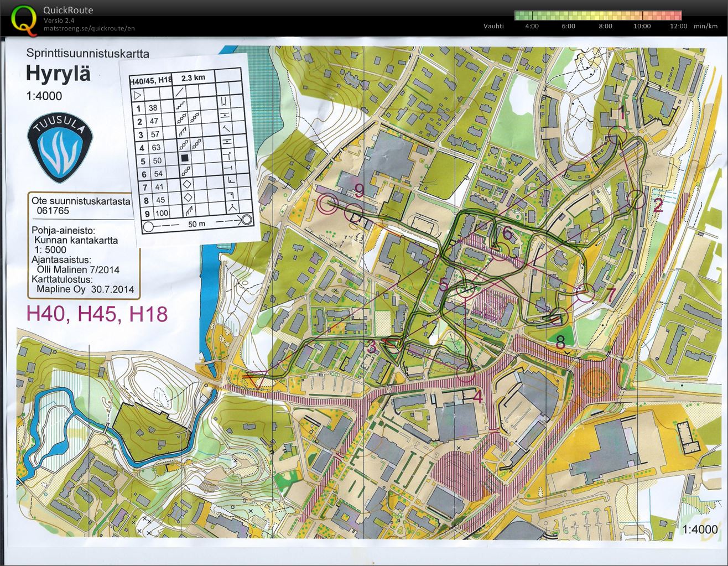Click the '50 m' finish distance text
728x566 pixels.
[196, 224]
